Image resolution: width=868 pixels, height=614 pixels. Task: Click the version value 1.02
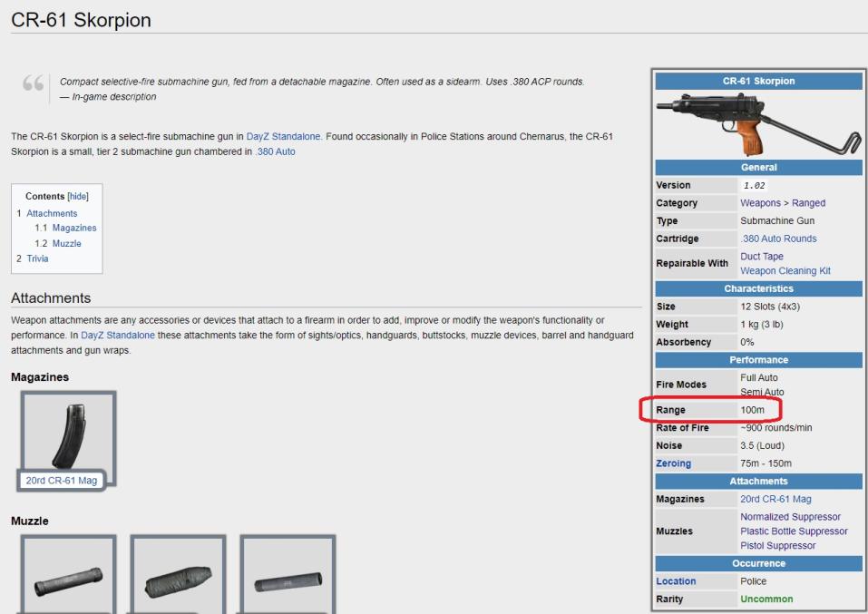[x=754, y=186]
